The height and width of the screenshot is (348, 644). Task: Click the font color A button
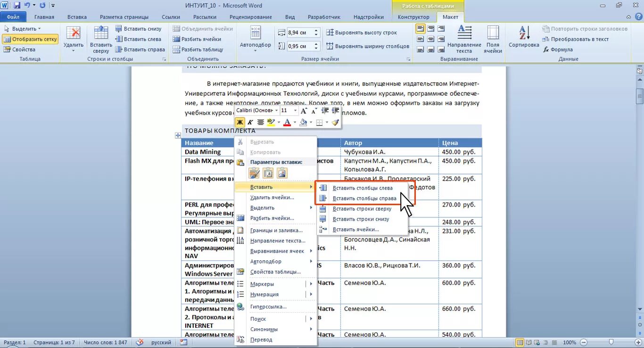pos(287,122)
